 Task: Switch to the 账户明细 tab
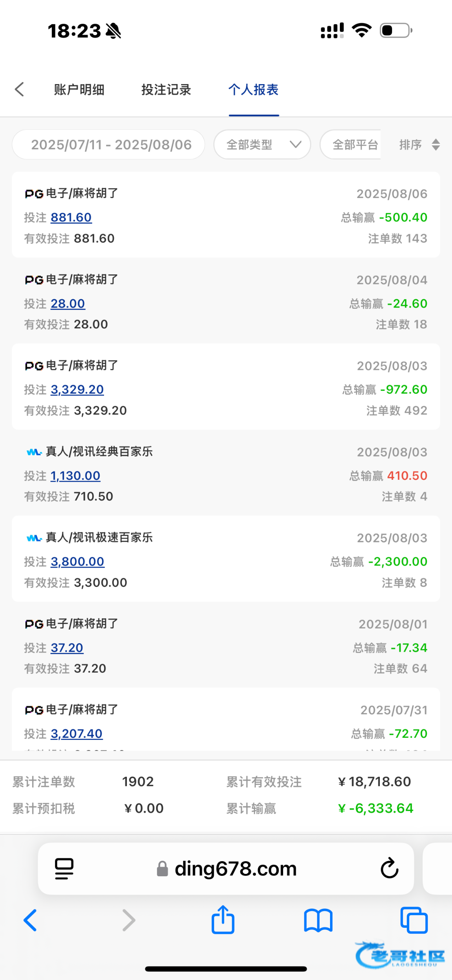(x=79, y=89)
